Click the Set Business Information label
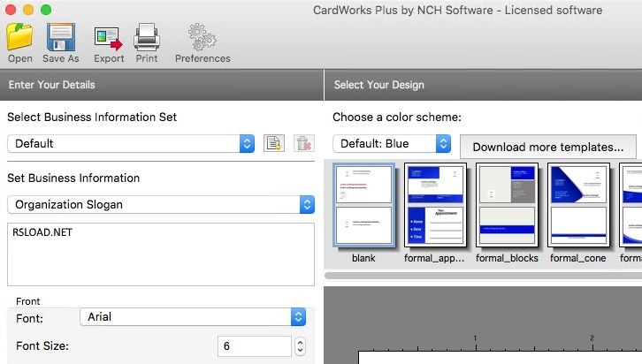This screenshot has height=364, width=642. pos(73,178)
